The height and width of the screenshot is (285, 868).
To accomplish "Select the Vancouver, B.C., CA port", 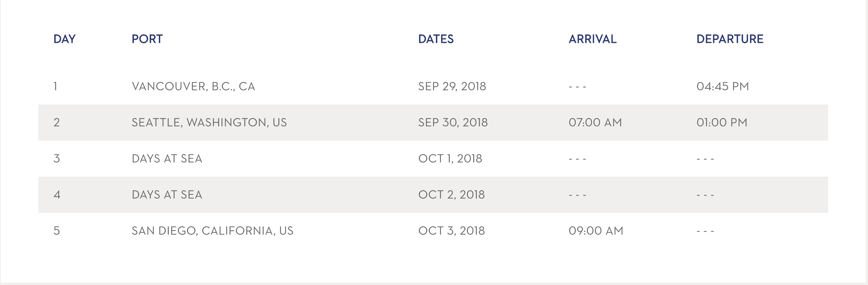I will [193, 86].
